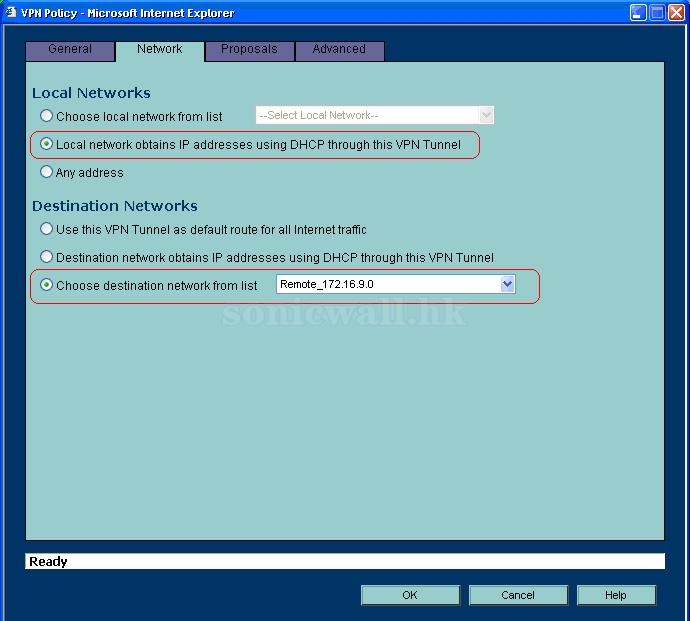
Task: Select destination network obtains IP via DHCP radio
Action: click(46, 257)
